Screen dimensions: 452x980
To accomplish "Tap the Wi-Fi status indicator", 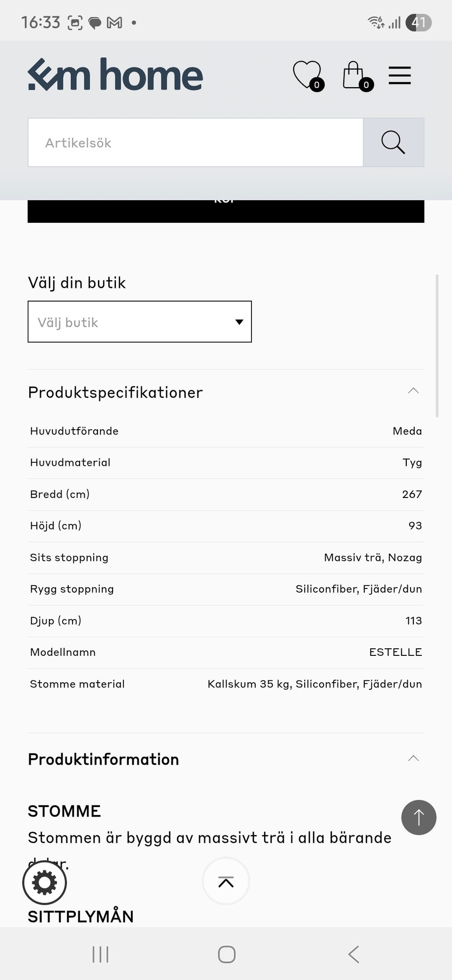I will coord(375,21).
